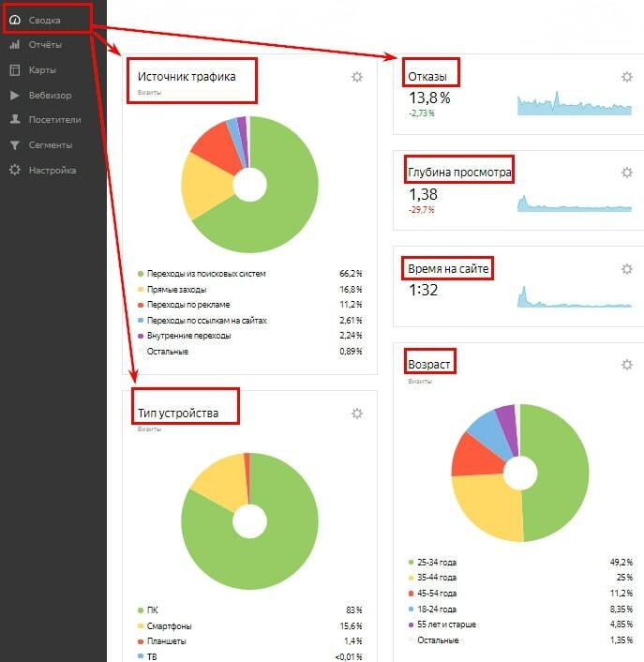Click the Глубина просмотра sparkline chart
Screen dimensions: 644x662
(x=575, y=203)
